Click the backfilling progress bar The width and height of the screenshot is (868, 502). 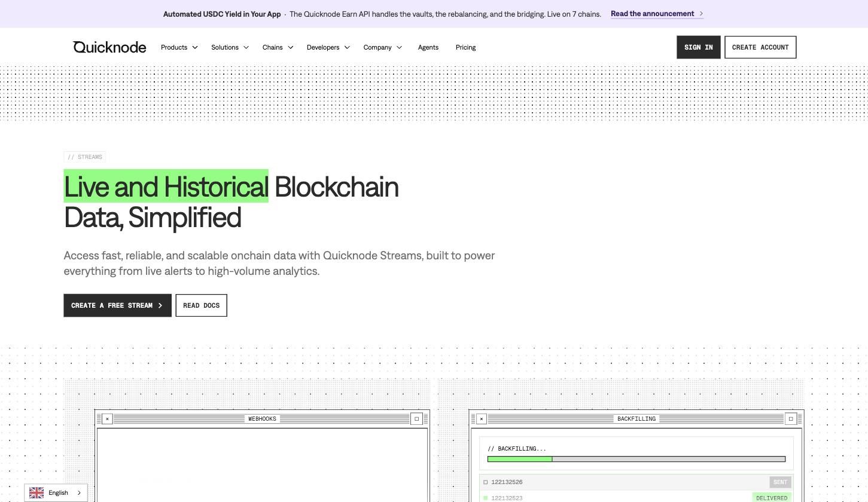[636, 459]
